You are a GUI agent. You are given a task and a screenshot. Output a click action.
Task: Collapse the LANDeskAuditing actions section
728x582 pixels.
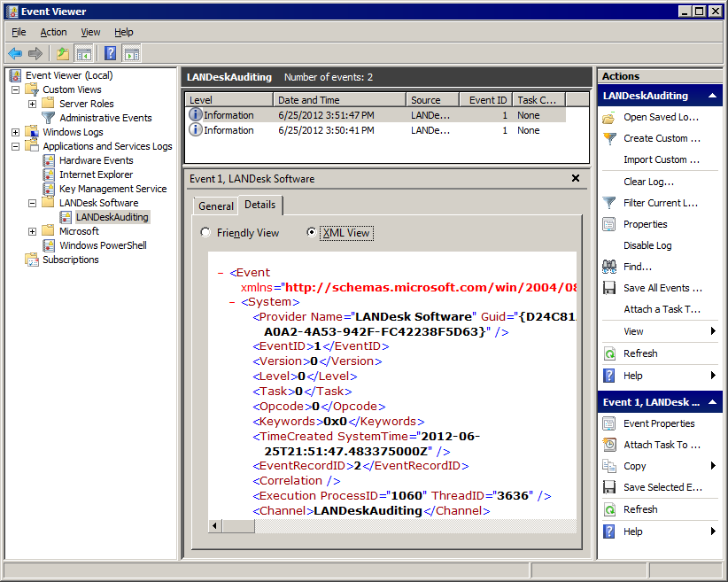pos(712,96)
